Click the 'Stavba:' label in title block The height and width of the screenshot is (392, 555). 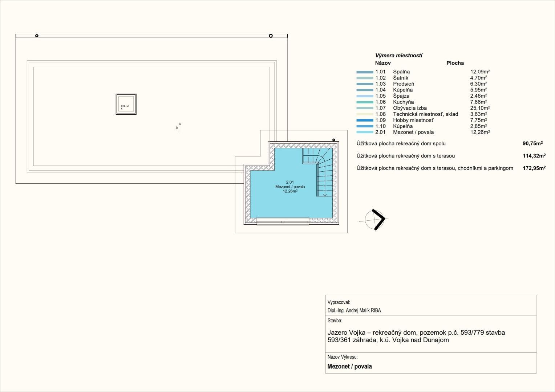click(335, 321)
